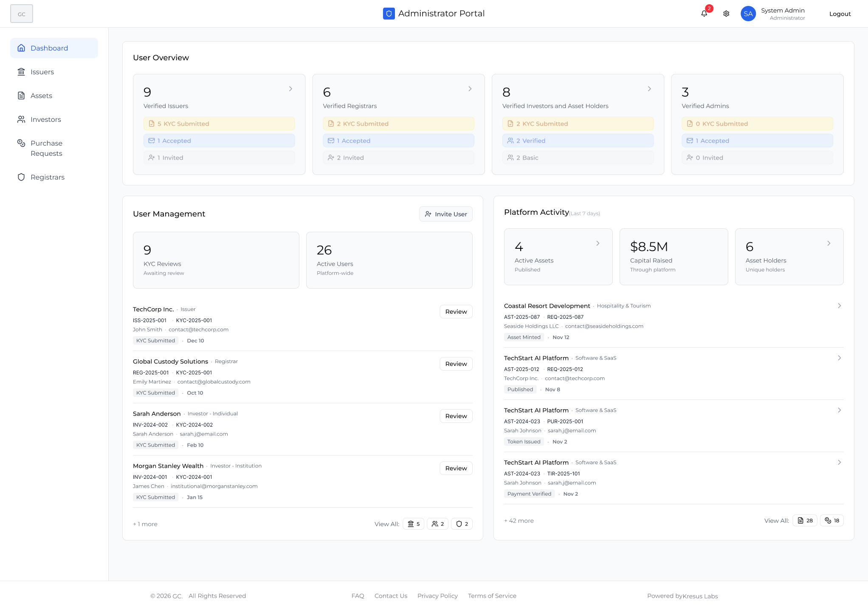Screen dimensions: 868x610
Task: Review the TechCorp Inc. KYC submission
Action: [456, 311]
